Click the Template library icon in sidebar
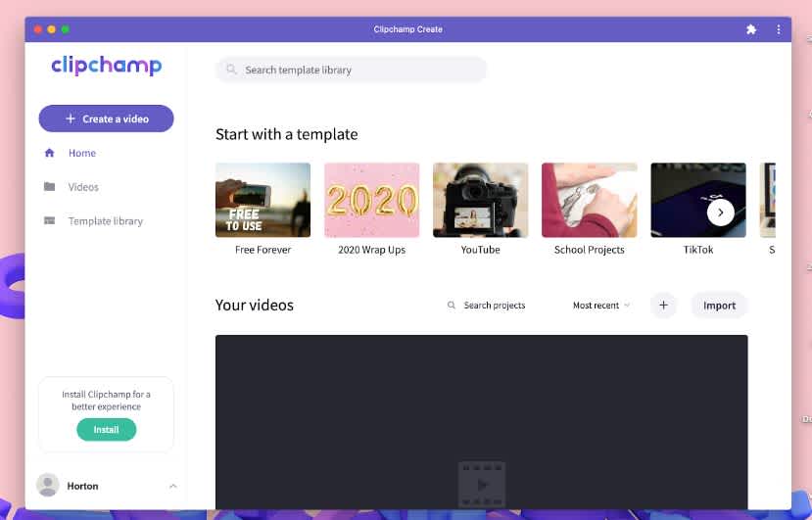This screenshot has width=812, height=520. click(x=50, y=220)
